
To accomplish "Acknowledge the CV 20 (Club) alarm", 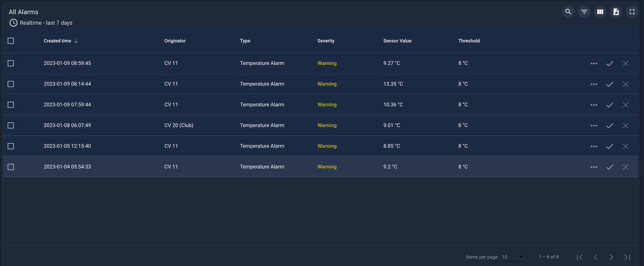I will point(610,126).
